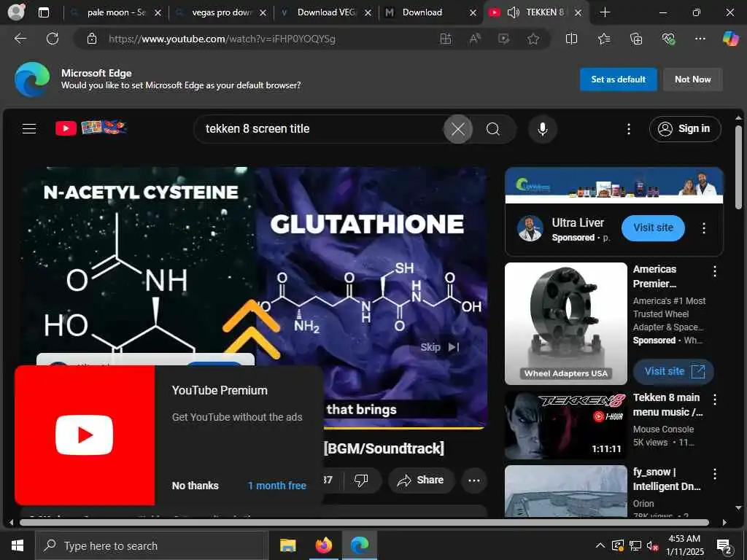Viewport: 747px width, 560px height.
Task: Click the horizontal page scrollbar
Action: click(364, 522)
